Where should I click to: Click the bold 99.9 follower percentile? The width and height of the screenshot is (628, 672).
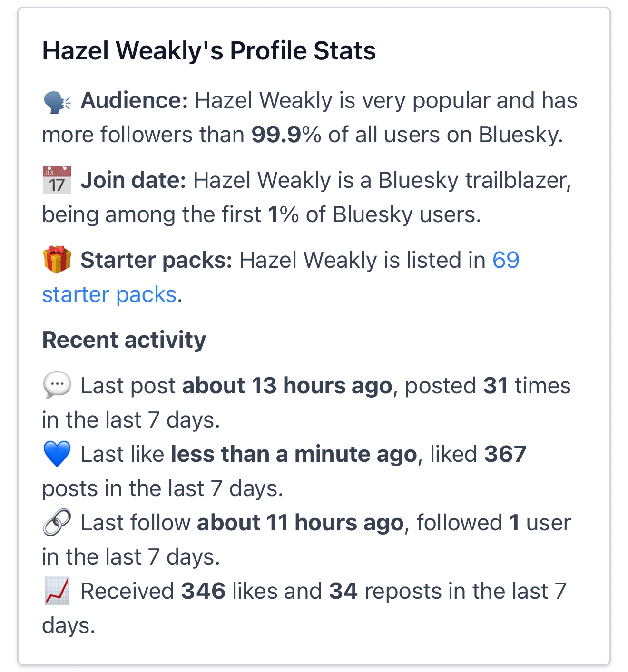click(x=276, y=135)
